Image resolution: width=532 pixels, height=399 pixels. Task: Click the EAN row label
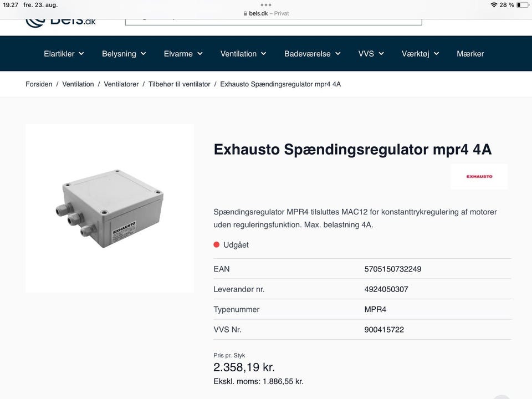coord(222,269)
